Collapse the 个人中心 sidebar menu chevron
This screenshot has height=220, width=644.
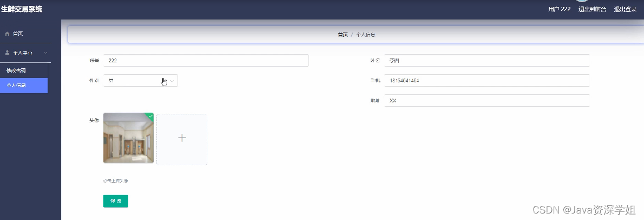click(45, 53)
